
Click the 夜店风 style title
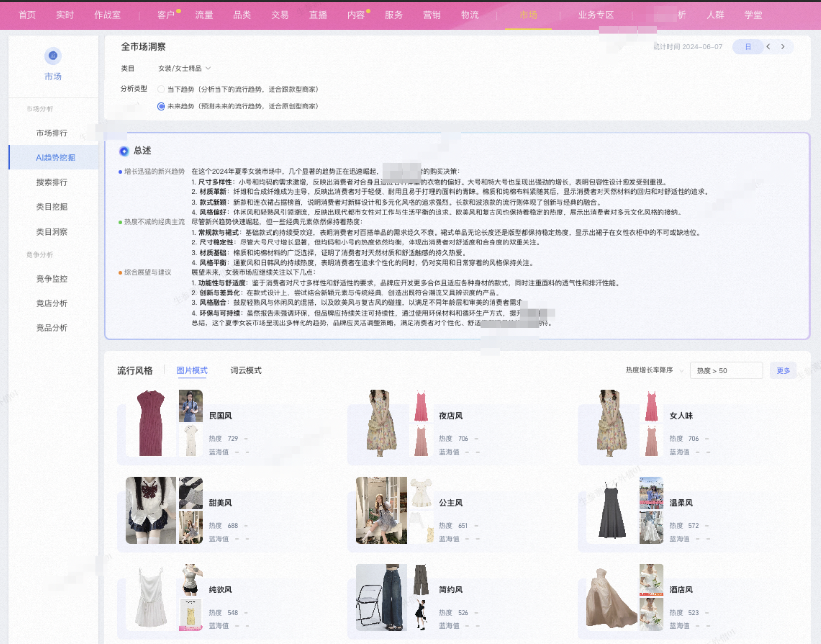pos(451,416)
